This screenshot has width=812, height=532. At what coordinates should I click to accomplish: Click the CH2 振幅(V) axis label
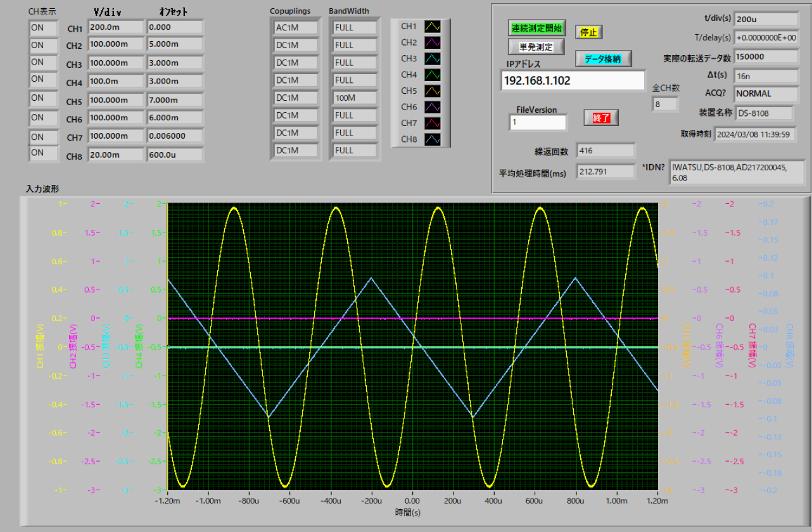[73, 346]
